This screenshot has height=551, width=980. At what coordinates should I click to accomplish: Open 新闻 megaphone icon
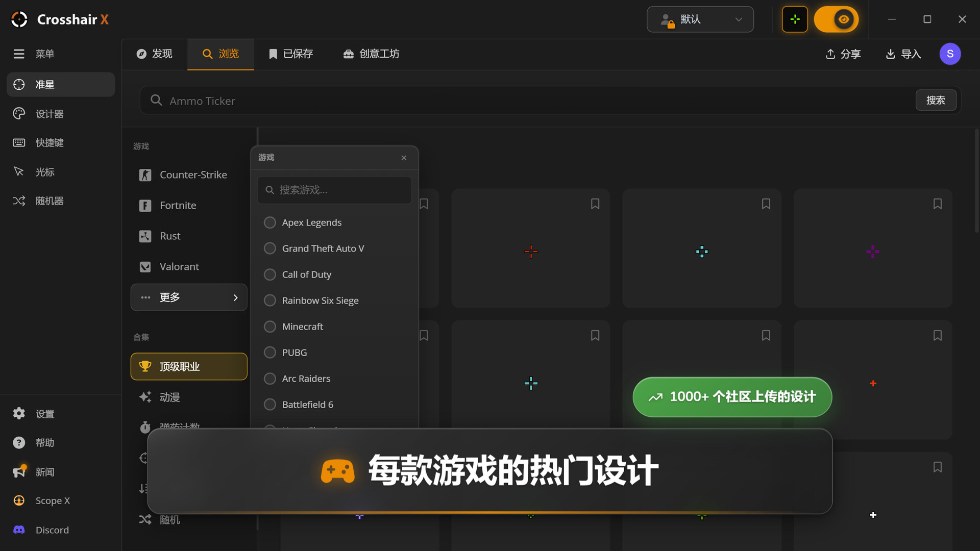pyautogui.click(x=19, y=471)
